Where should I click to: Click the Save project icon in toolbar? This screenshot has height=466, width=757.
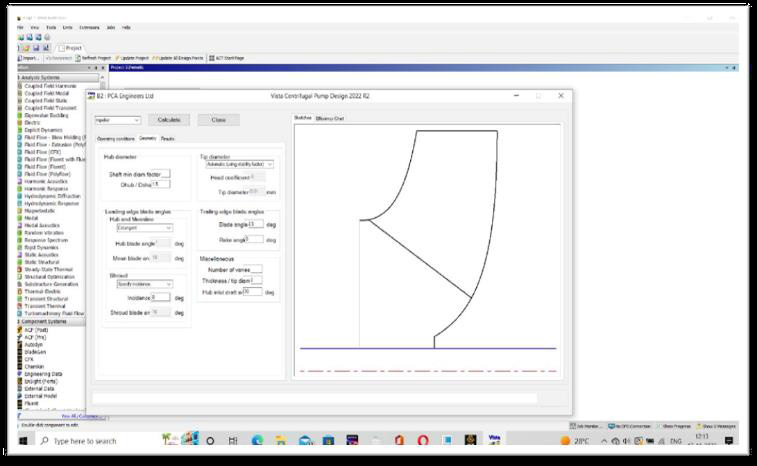(36, 48)
